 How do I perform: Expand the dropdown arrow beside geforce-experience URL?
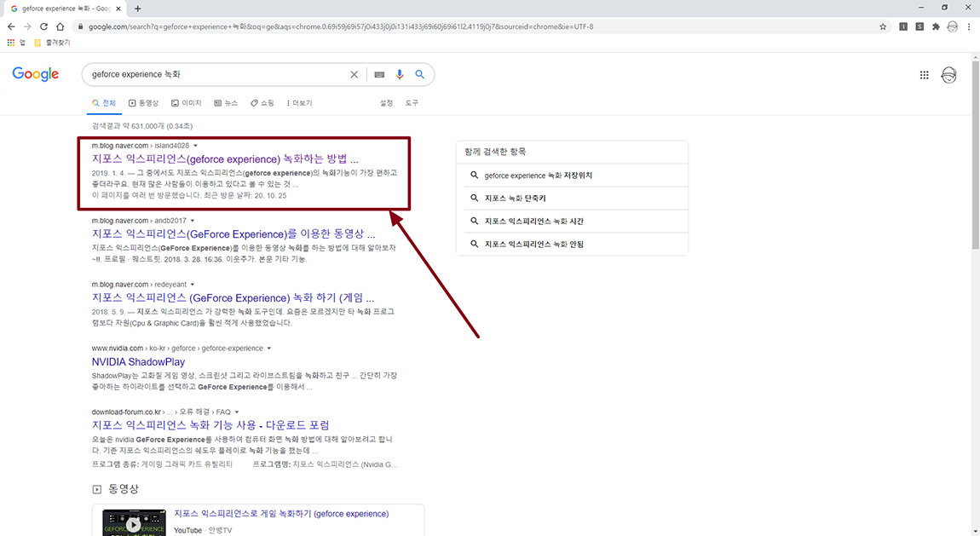coord(268,348)
